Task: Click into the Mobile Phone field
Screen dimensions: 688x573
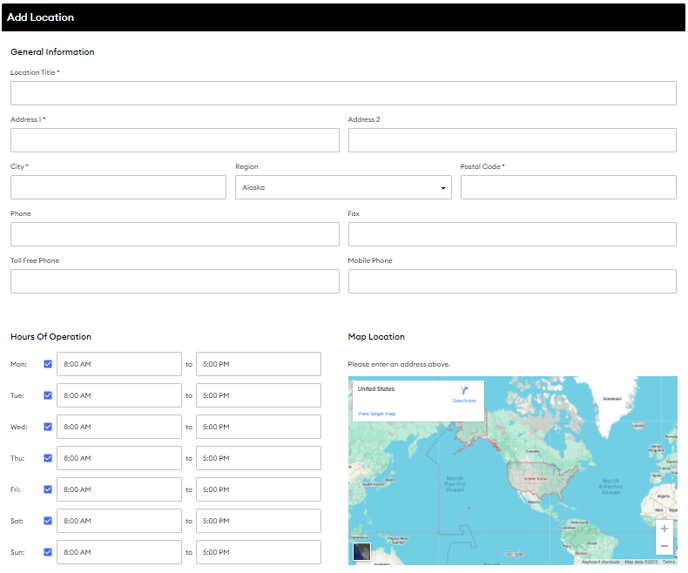Action: tap(512, 281)
